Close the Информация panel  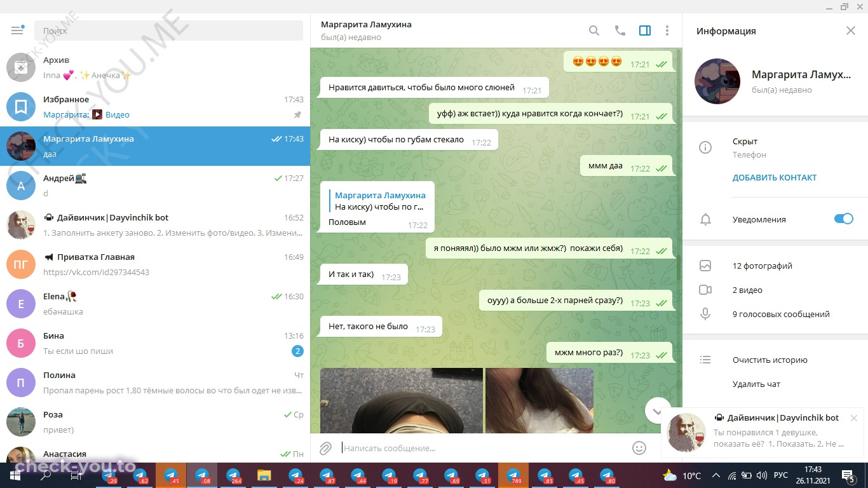tap(851, 30)
